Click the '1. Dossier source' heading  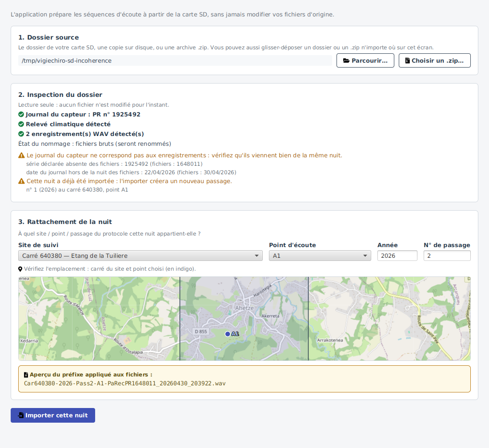pos(48,37)
